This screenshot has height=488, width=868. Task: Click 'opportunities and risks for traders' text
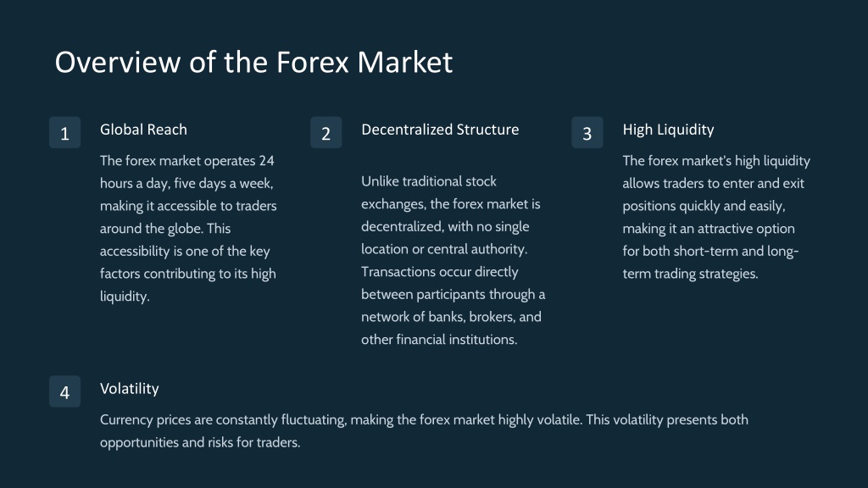[x=200, y=442]
